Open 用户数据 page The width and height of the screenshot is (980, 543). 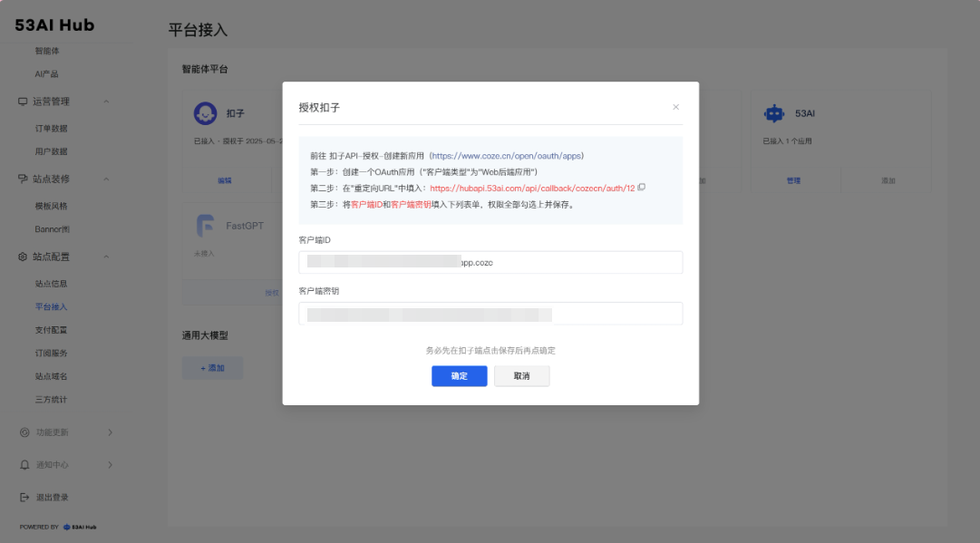click(x=52, y=151)
